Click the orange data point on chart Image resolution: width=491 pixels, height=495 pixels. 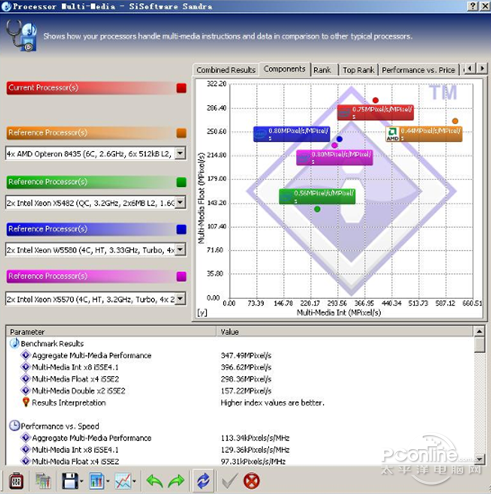[x=455, y=121]
